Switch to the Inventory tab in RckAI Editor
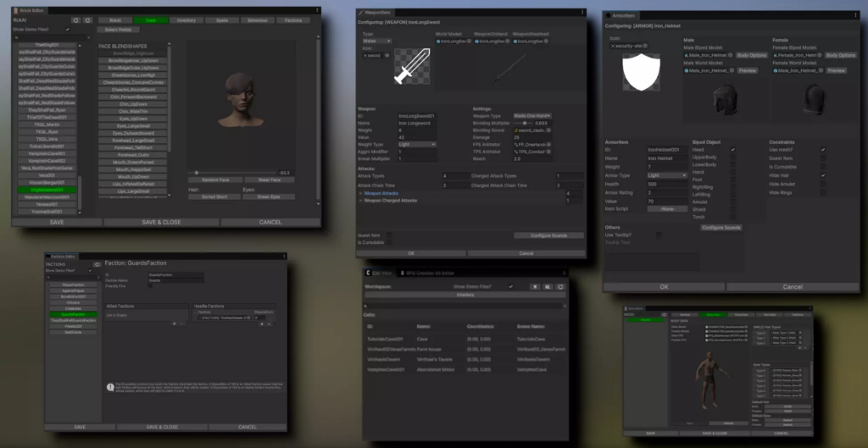Viewport: 868px width, 448px height. pos(186,19)
